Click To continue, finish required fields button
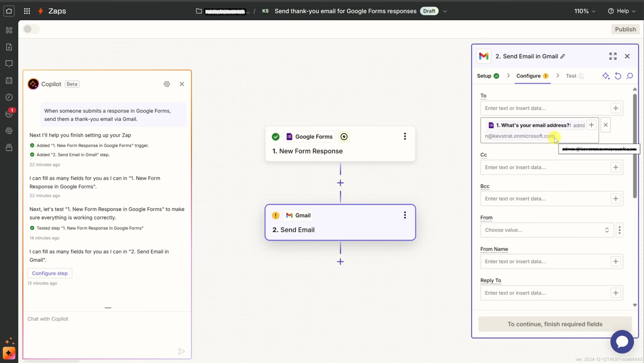The image size is (644, 363). pyautogui.click(x=555, y=324)
